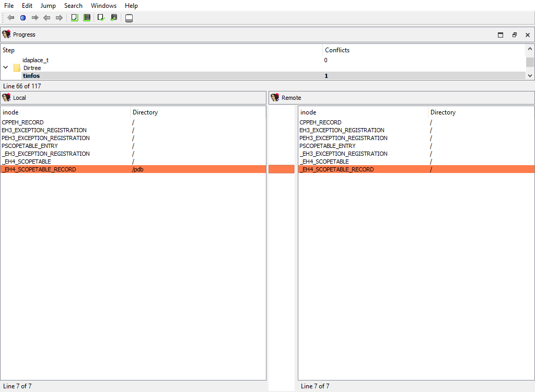
Task: Select local _EH4_SCOPETABLE_RECORD row with /pdb
Action: pos(39,169)
